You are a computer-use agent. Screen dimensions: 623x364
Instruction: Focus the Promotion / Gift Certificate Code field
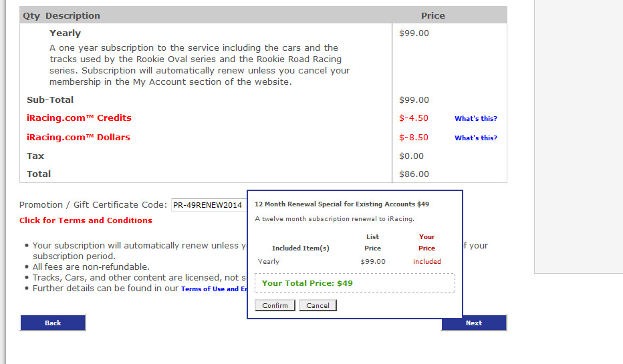pos(208,205)
